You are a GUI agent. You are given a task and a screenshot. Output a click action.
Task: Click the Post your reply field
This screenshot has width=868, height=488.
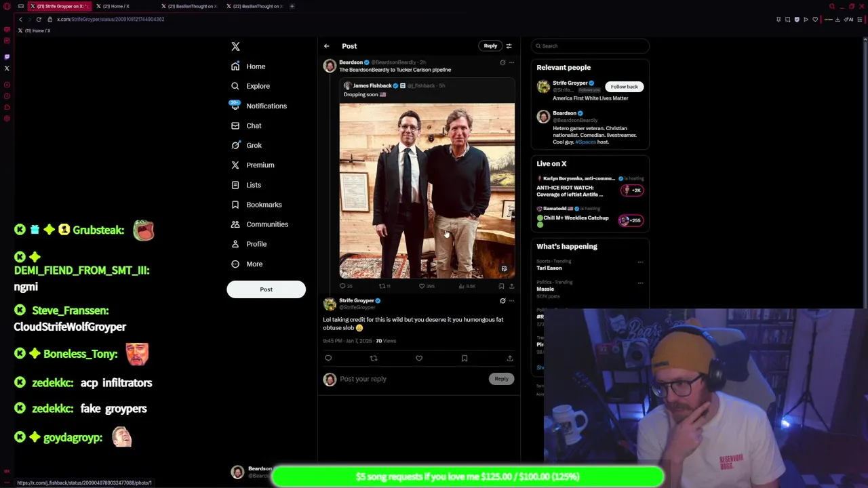coord(412,379)
